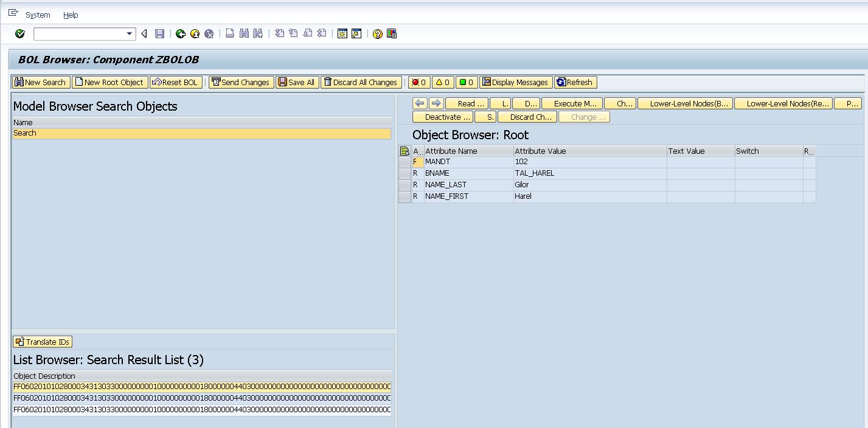Click the red Cancel icon
The width and height of the screenshot is (868, 428).
coord(209,33)
